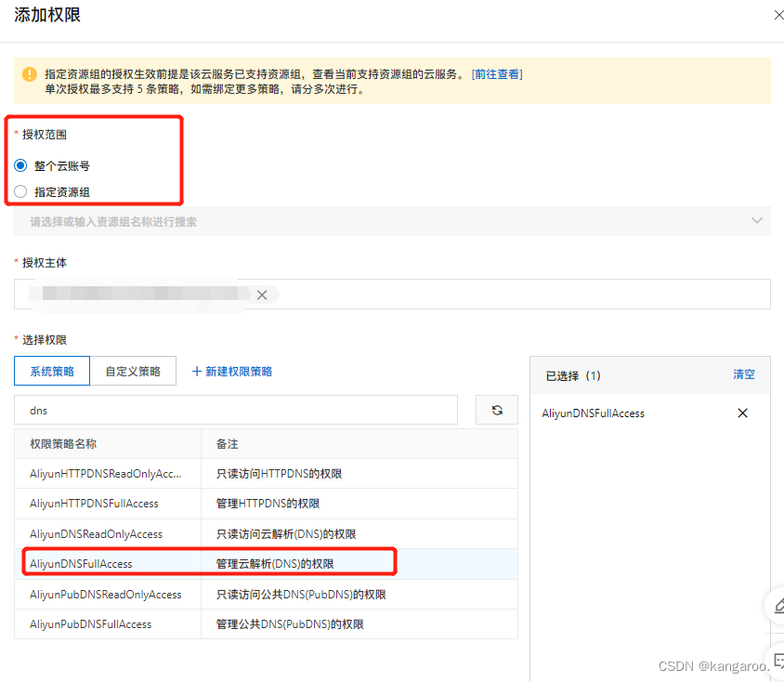Open 前往查看 link
Image resolution: width=784 pixels, height=682 pixels.
click(x=497, y=74)
